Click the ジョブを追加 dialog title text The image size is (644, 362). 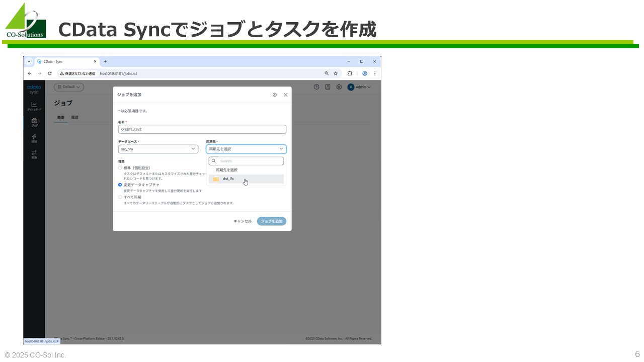129,95
